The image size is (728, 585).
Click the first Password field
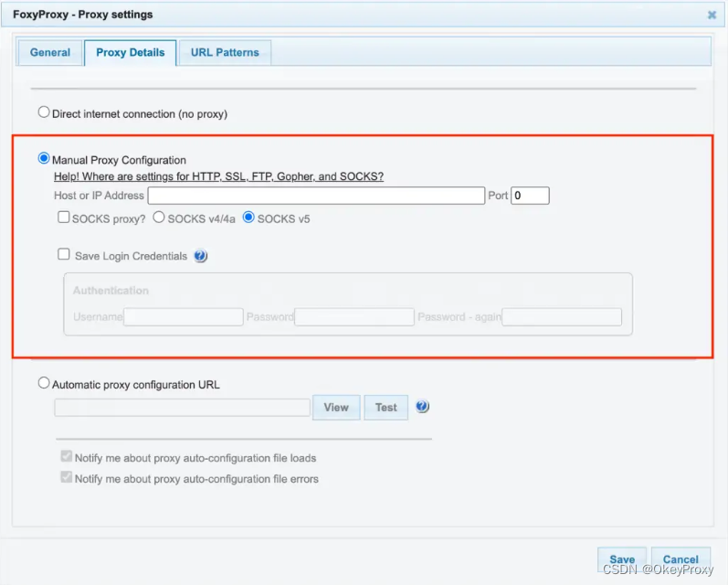(354, 317)
